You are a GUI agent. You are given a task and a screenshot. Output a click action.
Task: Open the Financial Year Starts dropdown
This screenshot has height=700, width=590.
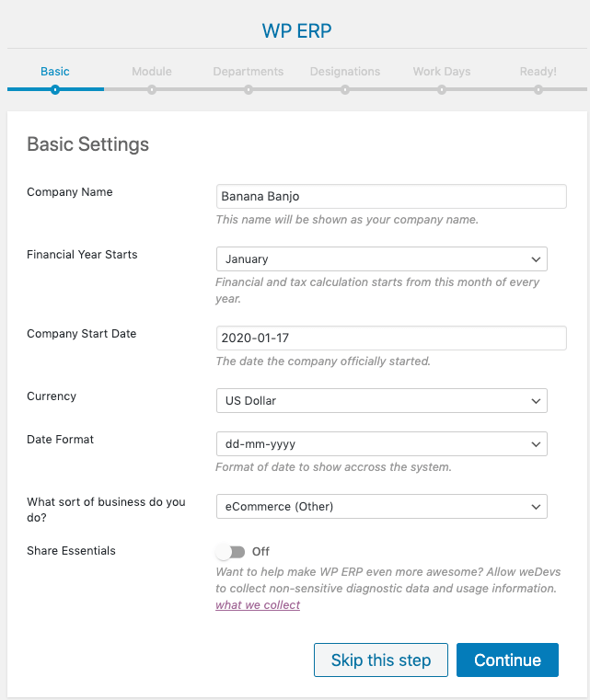[x=382, y=258]
